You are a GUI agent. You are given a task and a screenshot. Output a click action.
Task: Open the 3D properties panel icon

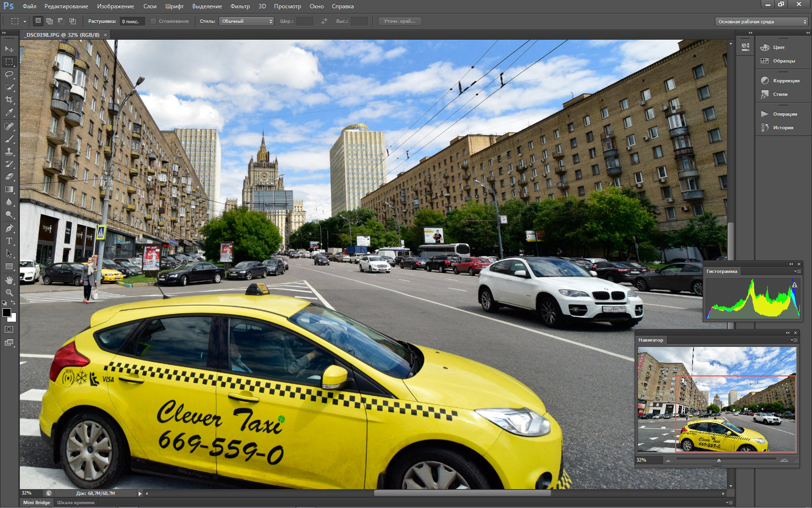tap(745, 46)
